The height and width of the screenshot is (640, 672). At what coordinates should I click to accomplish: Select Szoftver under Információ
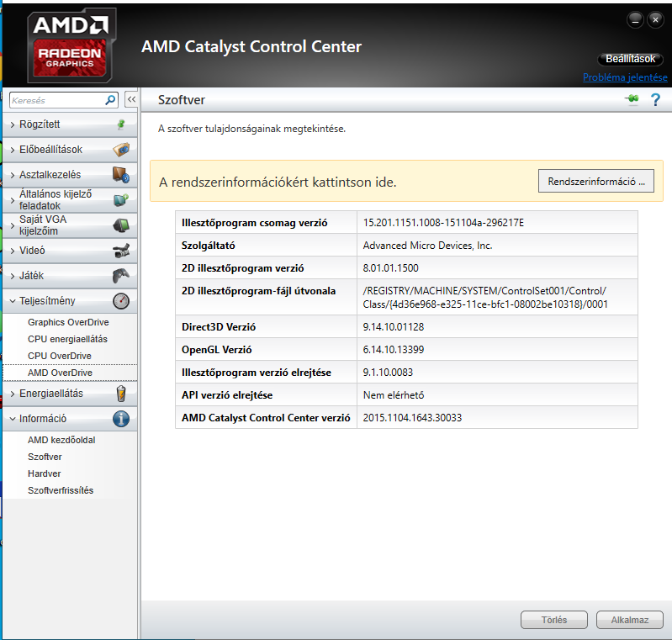(45, 457)
